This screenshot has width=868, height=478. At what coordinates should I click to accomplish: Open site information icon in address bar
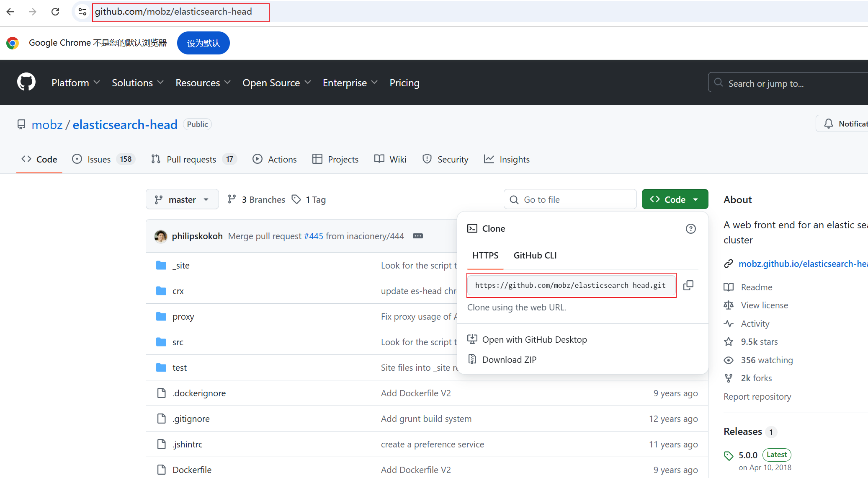tap(82, 12)
